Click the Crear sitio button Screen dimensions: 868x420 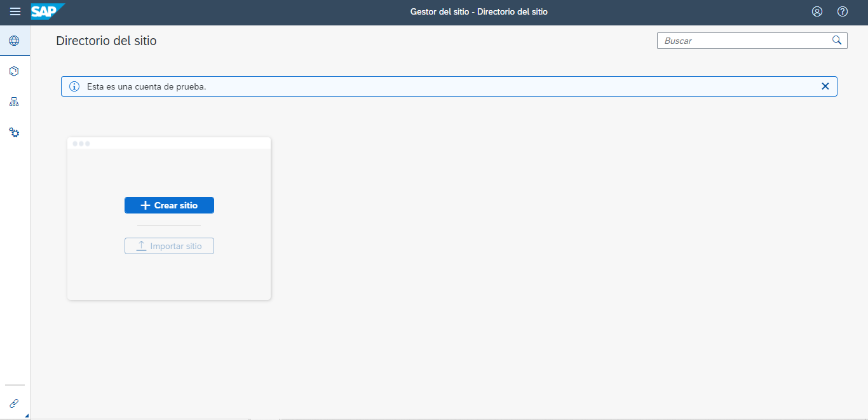pyautogui.click(x=169, y=205)
